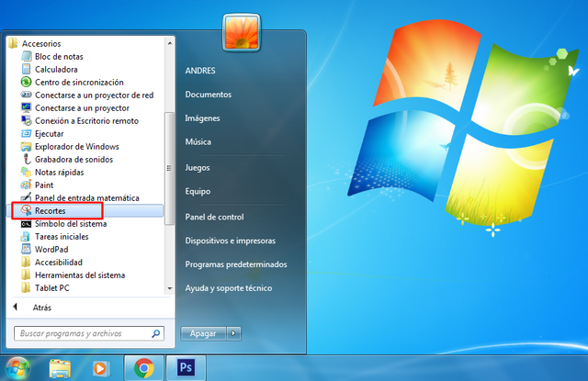Click the user account flower picture

point(242,33)
